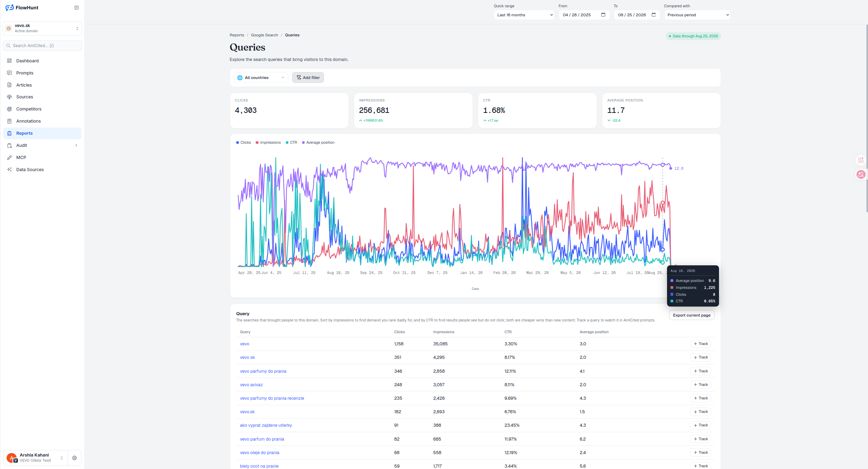Click the Competitors target icon
Viewport: 868px width, 469px height.
pyautogui.click(x=9, y=109)
